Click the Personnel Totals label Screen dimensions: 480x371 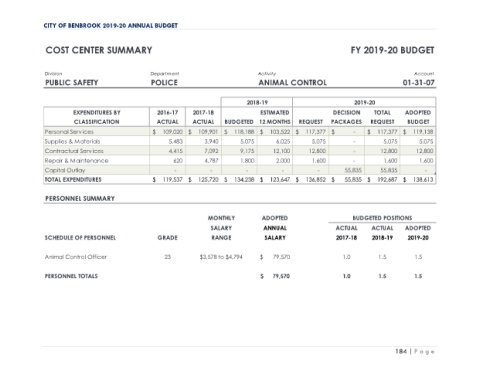[x=71, y=276]
